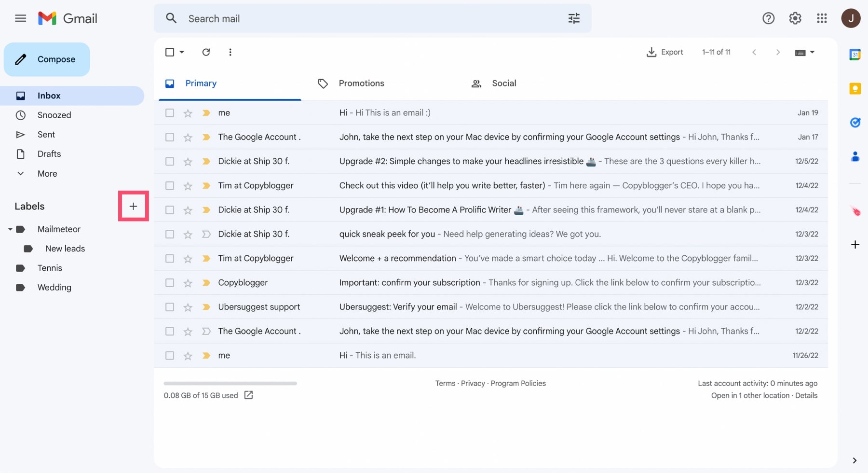Open the Wedding label

pos(54,287)
